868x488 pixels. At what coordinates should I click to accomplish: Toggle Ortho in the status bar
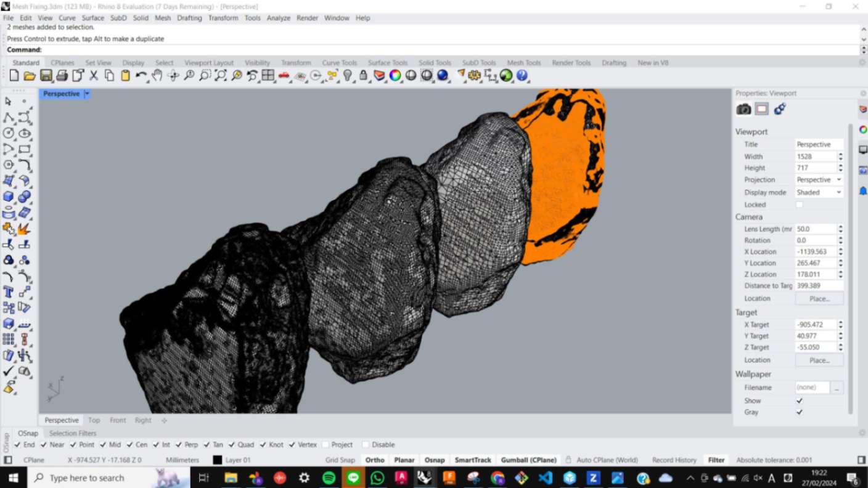pos(375,460)
